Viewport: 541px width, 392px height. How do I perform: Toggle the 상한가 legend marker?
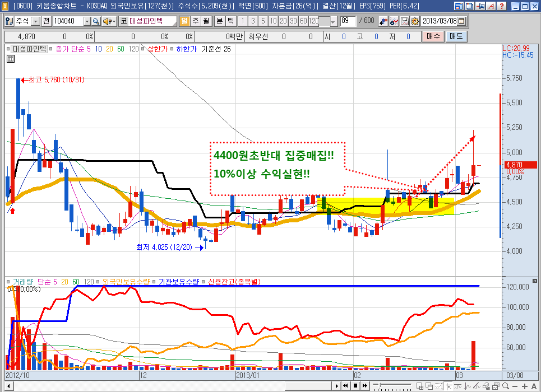(143, 49)
